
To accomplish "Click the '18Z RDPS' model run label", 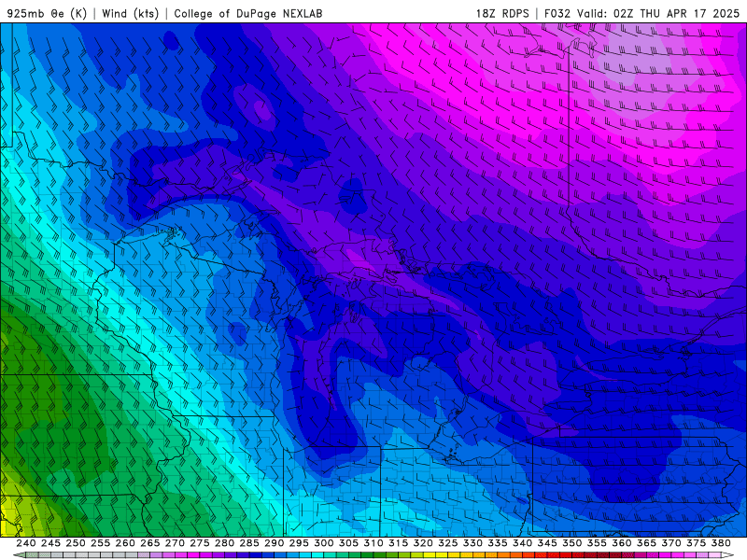I will click(x=502, y=13).
